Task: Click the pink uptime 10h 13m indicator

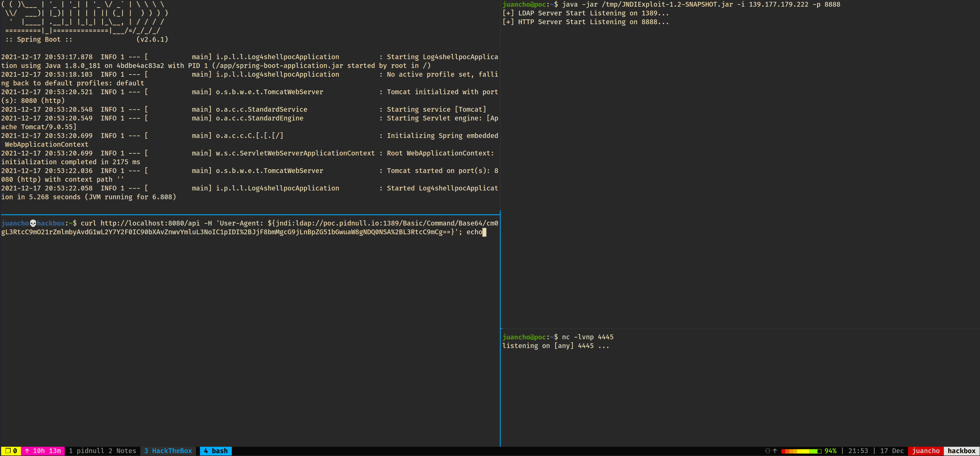Action: point(43,451)
